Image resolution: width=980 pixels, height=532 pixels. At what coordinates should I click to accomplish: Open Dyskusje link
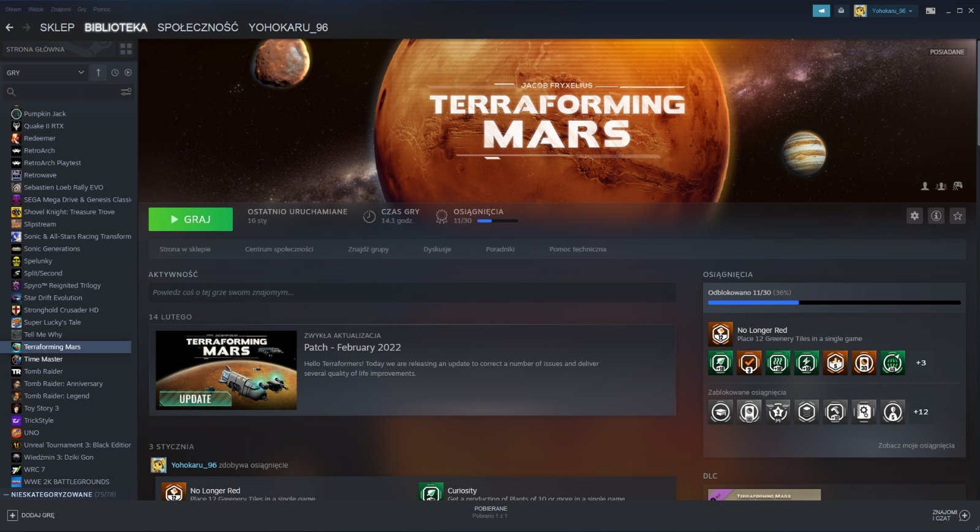coord(437,249)
